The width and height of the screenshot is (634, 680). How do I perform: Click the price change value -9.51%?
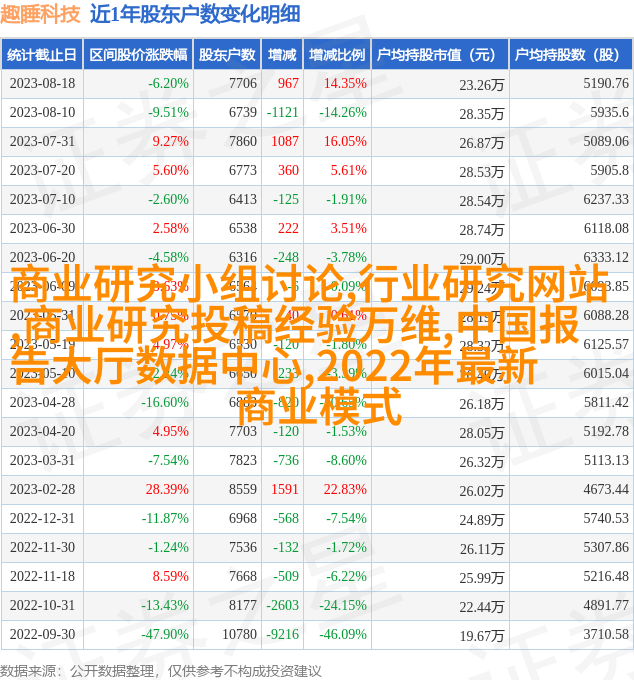pyautogui.click(x=168, y=112)
